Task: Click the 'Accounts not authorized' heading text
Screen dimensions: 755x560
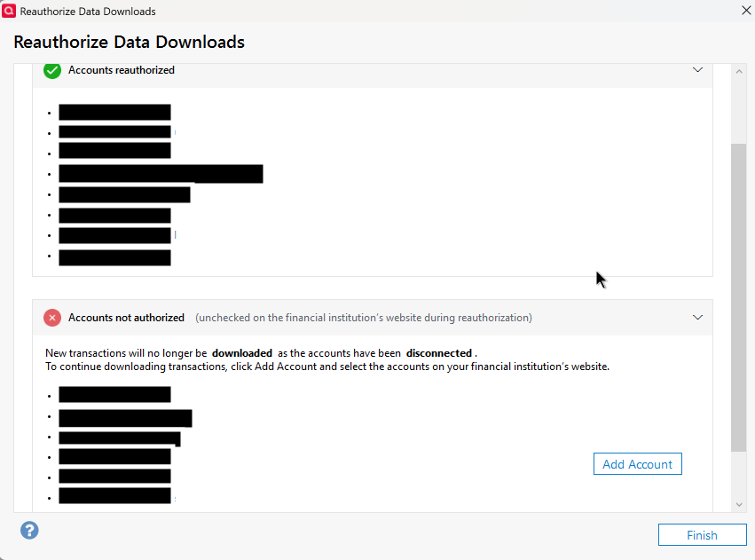Action: coord(126,318)
